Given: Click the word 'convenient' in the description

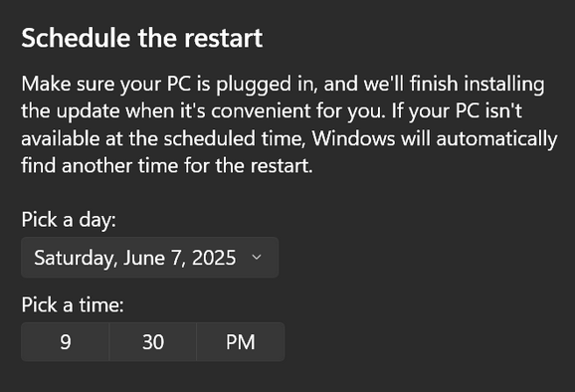Looking at the screenshot, I should 261,111.
